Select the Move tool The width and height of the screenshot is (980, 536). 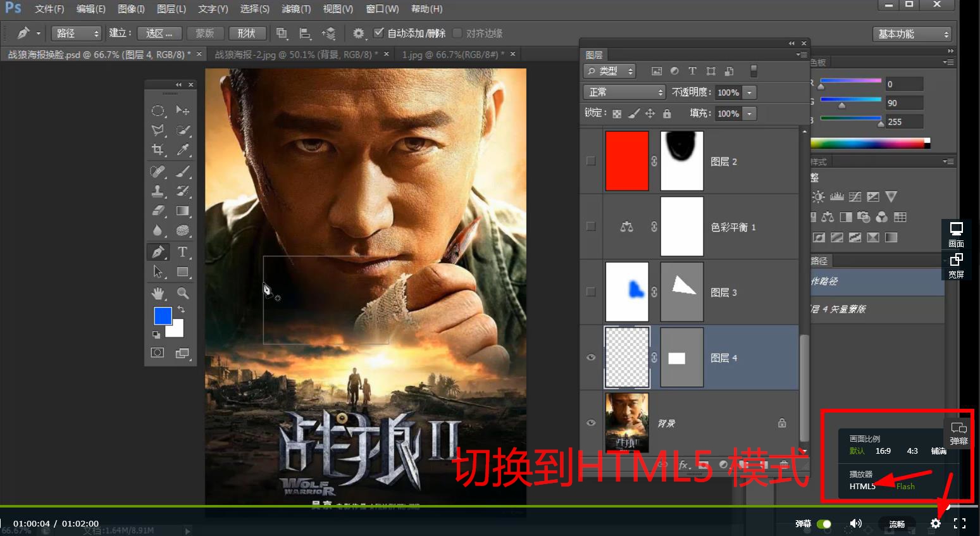pos(183,111)
